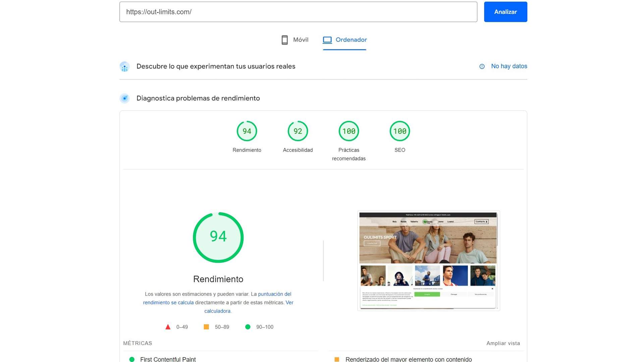Click the red triangle 0–49 legend icon
Image resolution: width=644 pixels, height=362 pixels.
tap(168, 327)
